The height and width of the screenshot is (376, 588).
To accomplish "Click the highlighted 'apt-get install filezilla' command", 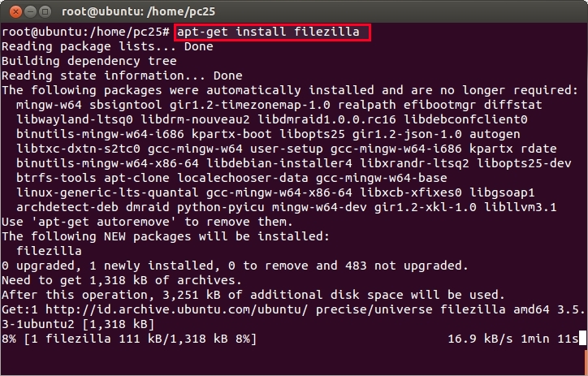I will tap(272, 32).
